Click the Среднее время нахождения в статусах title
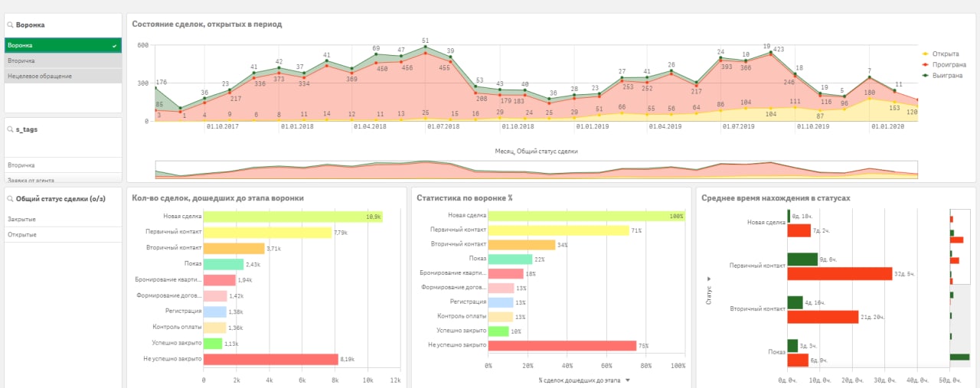 point(776,198)
